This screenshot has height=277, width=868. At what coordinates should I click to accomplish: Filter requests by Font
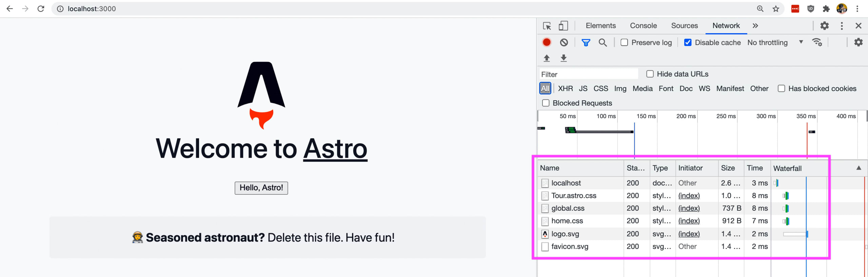pyautogui.click(x=666, y=88)
